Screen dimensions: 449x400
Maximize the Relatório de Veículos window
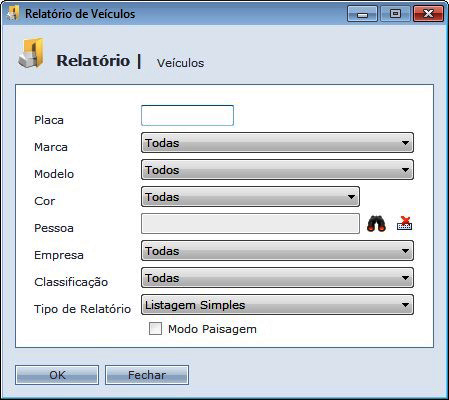coord(395,14)
